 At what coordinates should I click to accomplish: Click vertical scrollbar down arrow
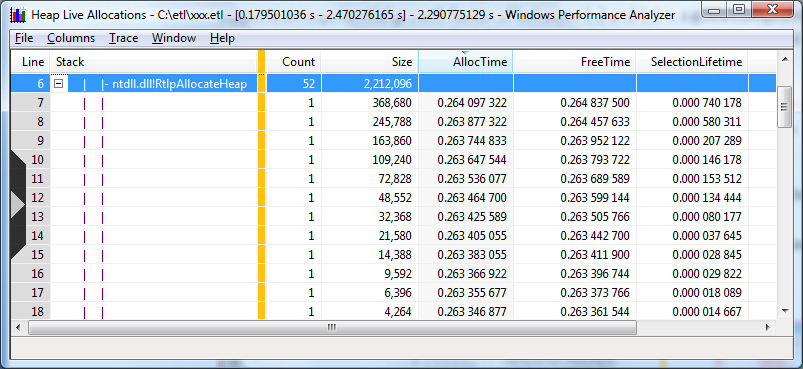tap(785, 311)
